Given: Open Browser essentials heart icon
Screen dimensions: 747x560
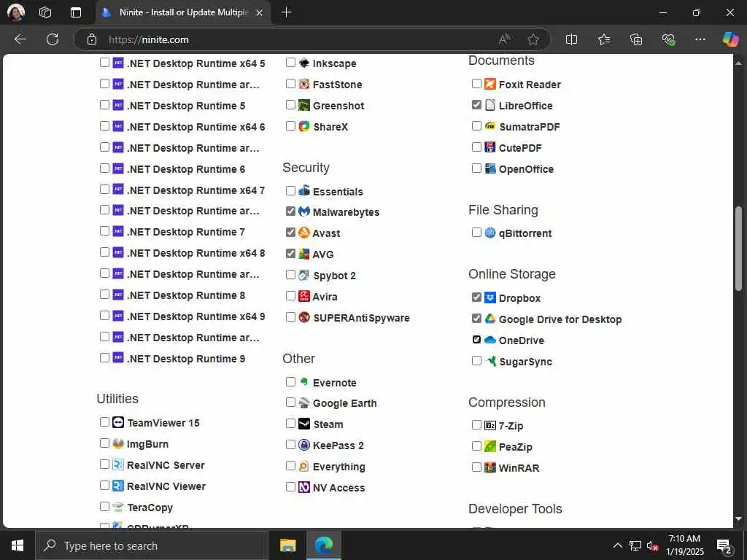Looking at the screenshot, I should coord(668,39).
